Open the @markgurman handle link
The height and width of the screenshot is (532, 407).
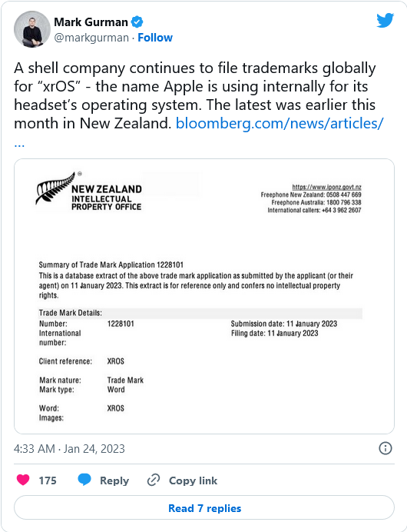91,38
